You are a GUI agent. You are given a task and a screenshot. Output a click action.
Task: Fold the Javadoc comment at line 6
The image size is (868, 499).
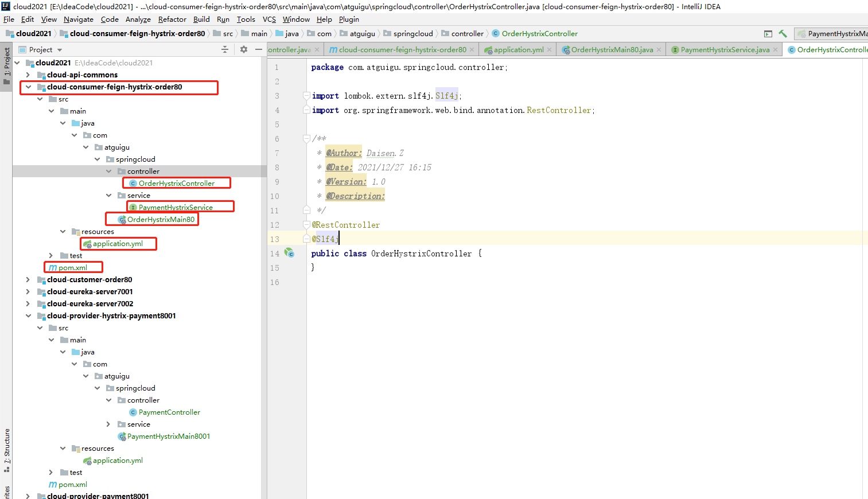click(306, 138)
